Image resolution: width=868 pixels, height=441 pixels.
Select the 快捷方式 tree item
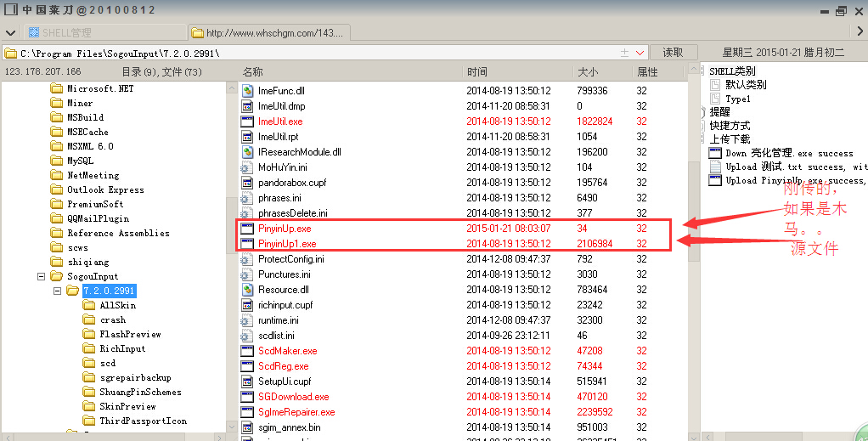pyautogui.click(x=730, y=125)
